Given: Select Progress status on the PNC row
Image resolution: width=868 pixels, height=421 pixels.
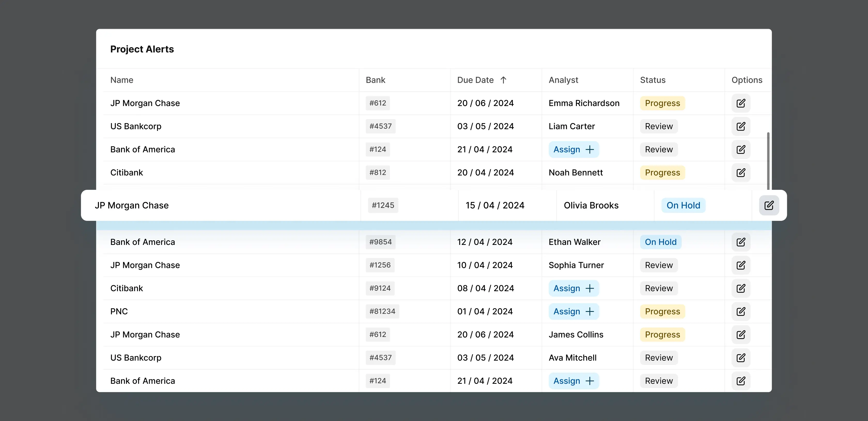Looking at the screenshot, I should [662, 312].
